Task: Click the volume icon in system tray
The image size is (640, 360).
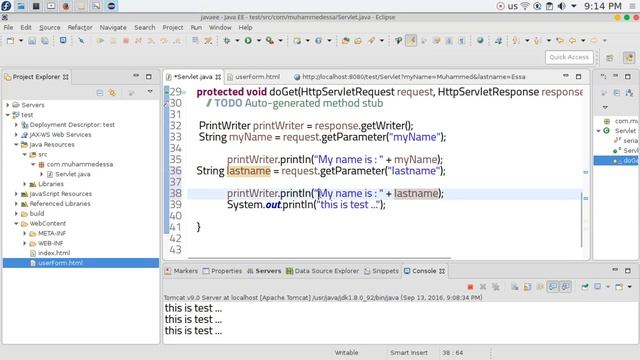Action: click(562, 6)
